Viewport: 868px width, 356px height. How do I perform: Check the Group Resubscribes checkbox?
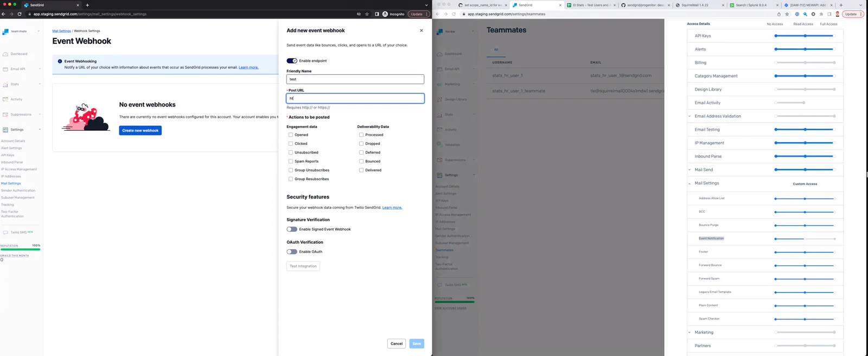point(291,179)
